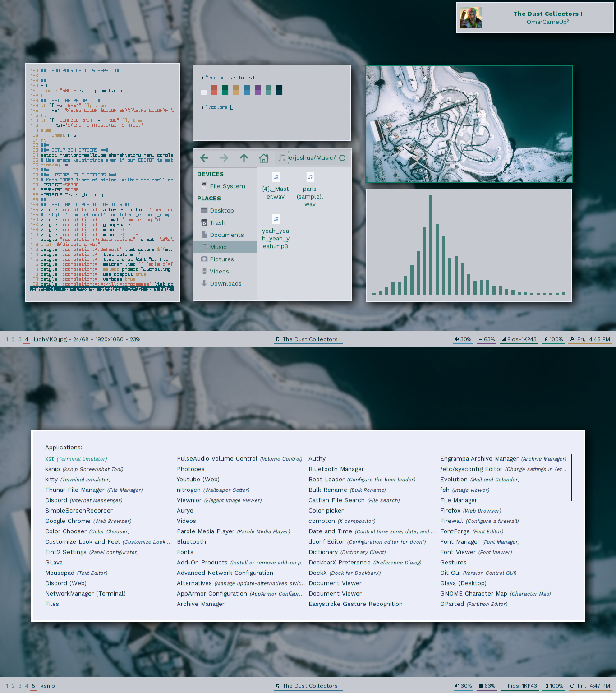Select the paris (sample).wav file
The image size is (616, 693).
[310, 189]
